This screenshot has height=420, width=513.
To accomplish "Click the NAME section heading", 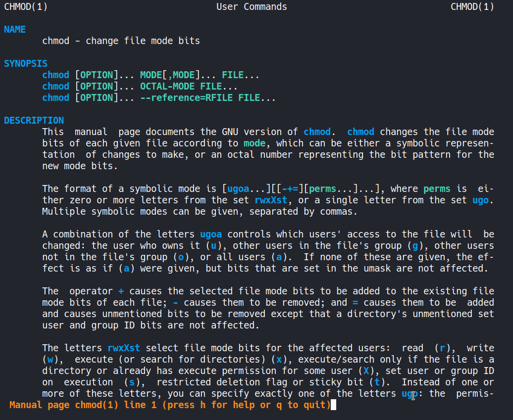I will point(15,29).
